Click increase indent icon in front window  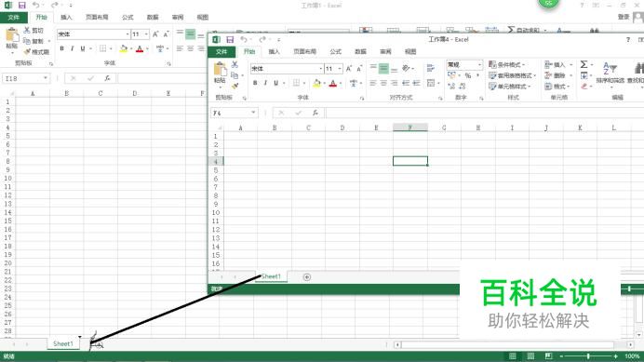(x=417, y=83)
